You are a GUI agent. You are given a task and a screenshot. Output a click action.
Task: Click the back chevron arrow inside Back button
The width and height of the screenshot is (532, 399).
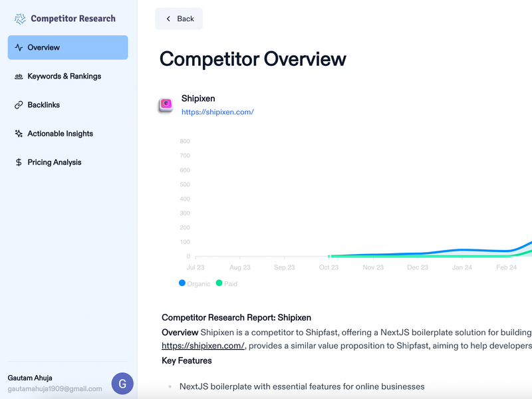(x=168, y=19)
